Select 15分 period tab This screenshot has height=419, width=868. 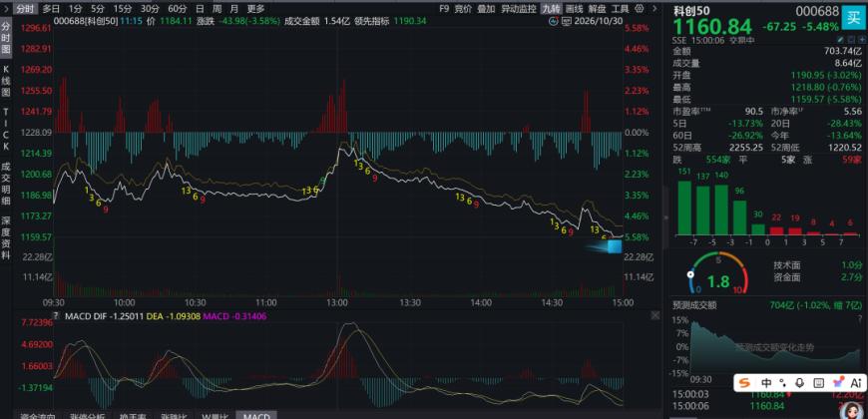tap(122, 9)
